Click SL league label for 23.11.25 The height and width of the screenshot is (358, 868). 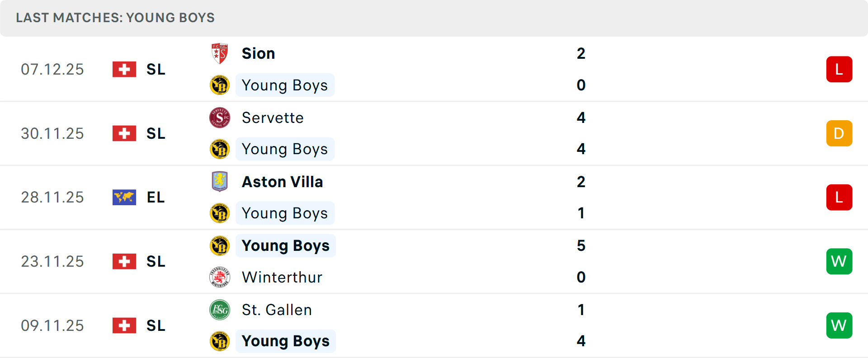[156, 261]
